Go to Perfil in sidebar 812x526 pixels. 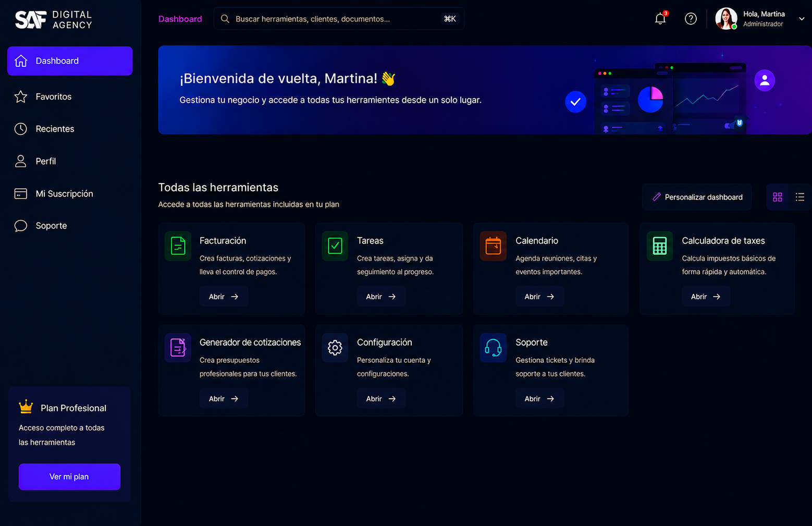click(x=70, y=161)
